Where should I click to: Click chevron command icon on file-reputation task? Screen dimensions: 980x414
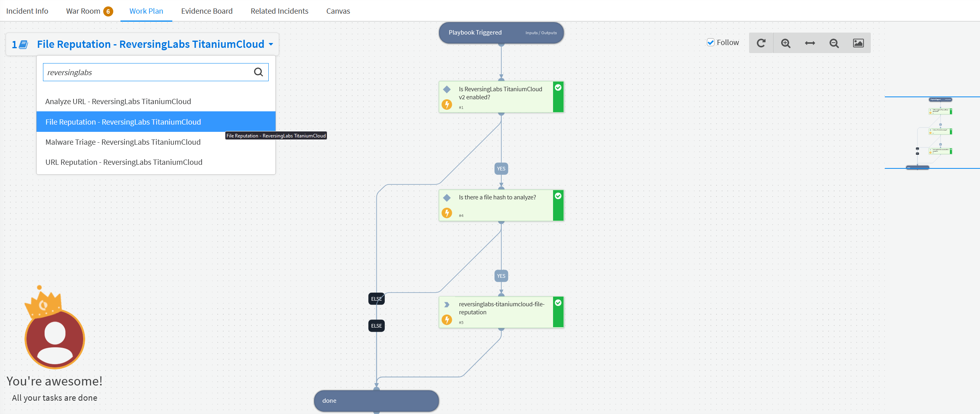447,305
